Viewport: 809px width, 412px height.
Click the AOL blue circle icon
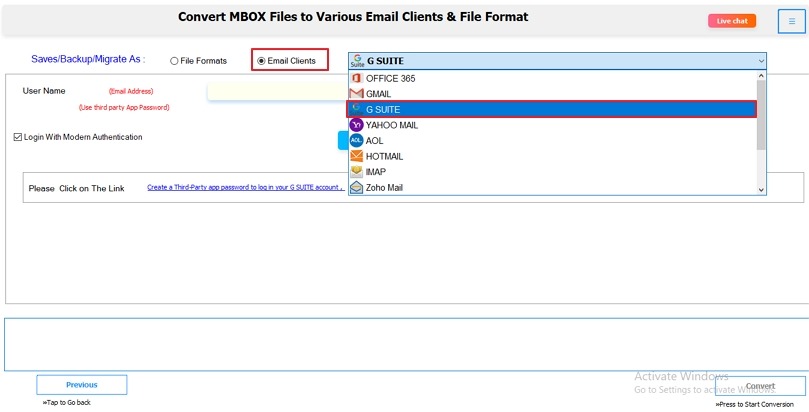pos(356,141)
